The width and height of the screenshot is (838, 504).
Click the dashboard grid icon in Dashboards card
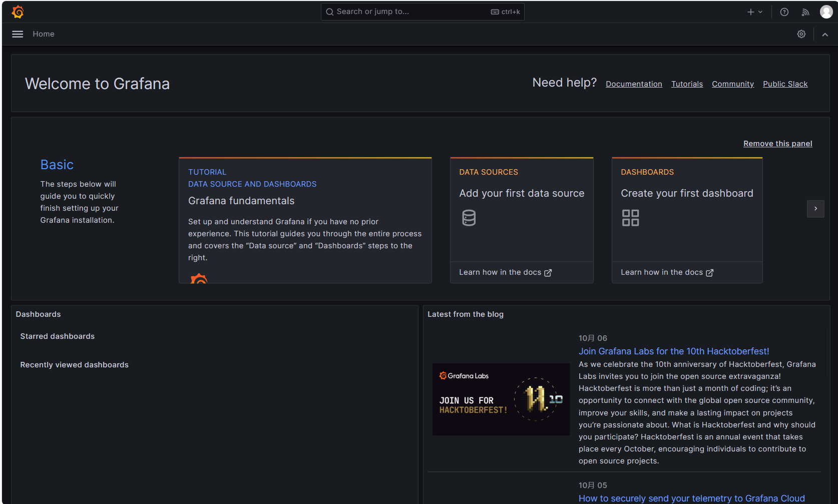tap(631, 218)
